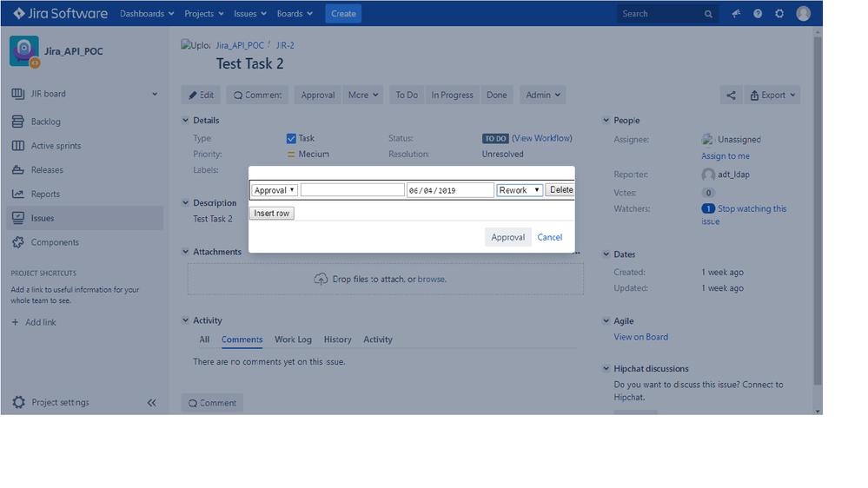Screen dimensions: 868x488
Task: Click the Project settings gear icon
Action: click(x=18, y=402)
